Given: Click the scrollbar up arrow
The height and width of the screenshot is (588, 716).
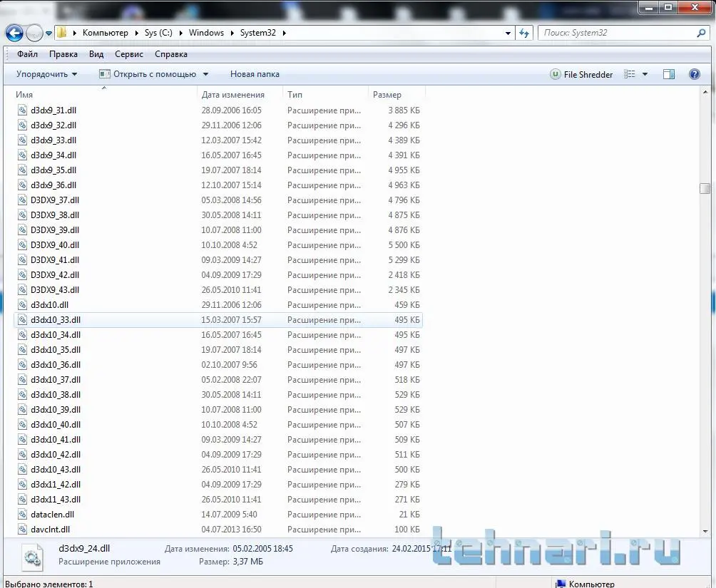Looking at the screenshot, I should (x=705, y=92).
